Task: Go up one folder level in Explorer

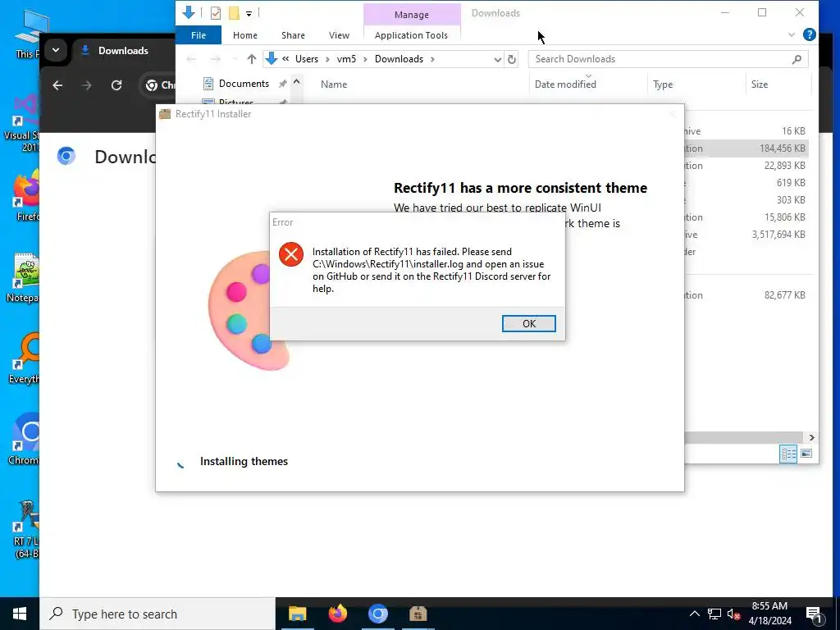Action: click(x=251, y=59)
